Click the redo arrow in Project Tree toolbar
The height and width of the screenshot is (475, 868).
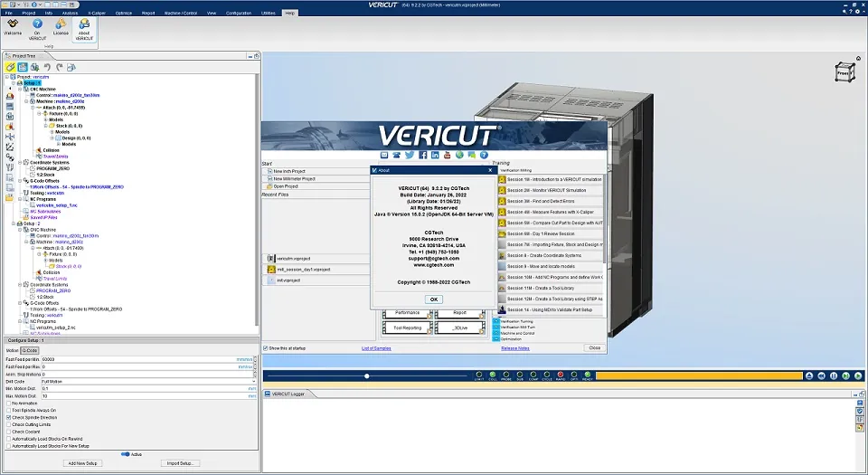[60, 67]
